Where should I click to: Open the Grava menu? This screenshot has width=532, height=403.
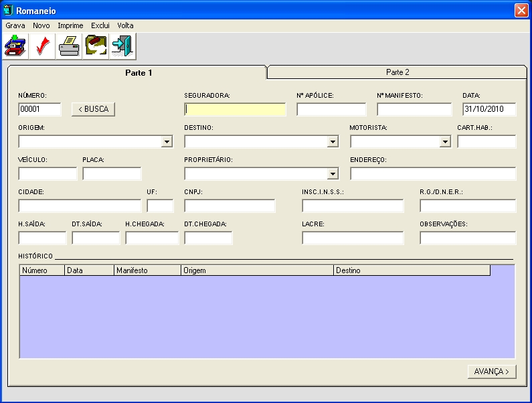tap(15, 25)
